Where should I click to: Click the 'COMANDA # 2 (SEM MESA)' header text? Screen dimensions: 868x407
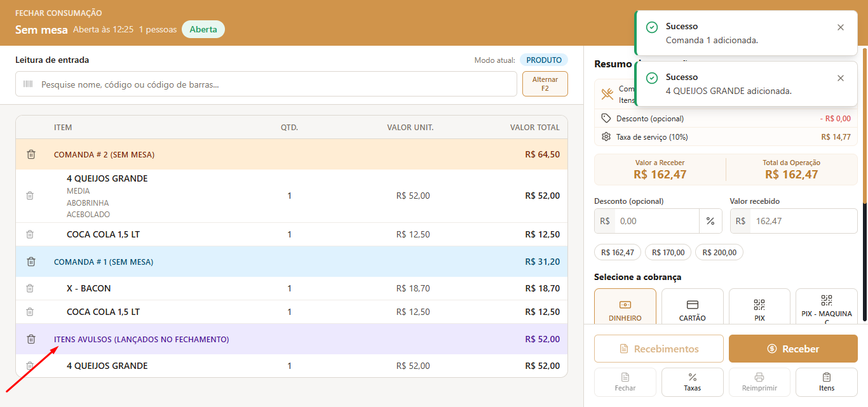pyautogui.click(x=104, y=154)
